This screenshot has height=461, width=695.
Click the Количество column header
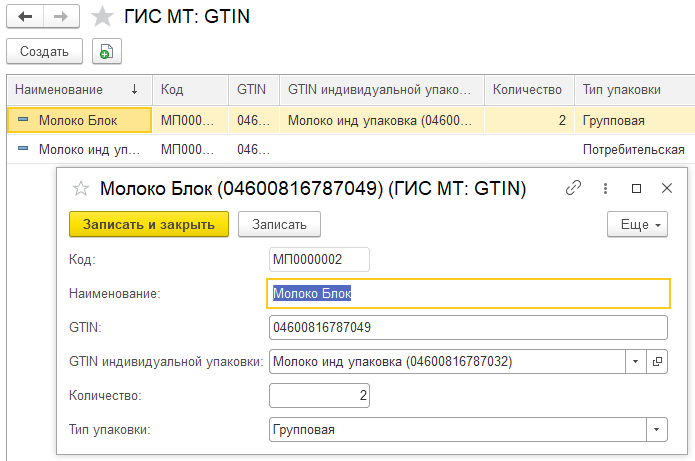point(527,89)
